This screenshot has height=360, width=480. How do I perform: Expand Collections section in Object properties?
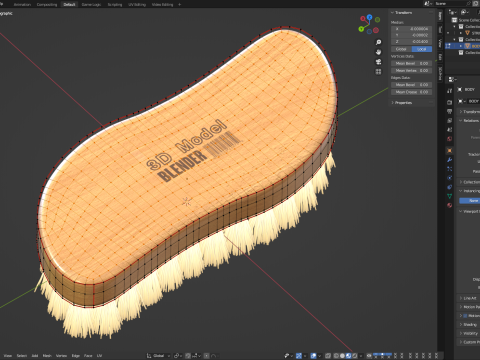click(470, 182)
